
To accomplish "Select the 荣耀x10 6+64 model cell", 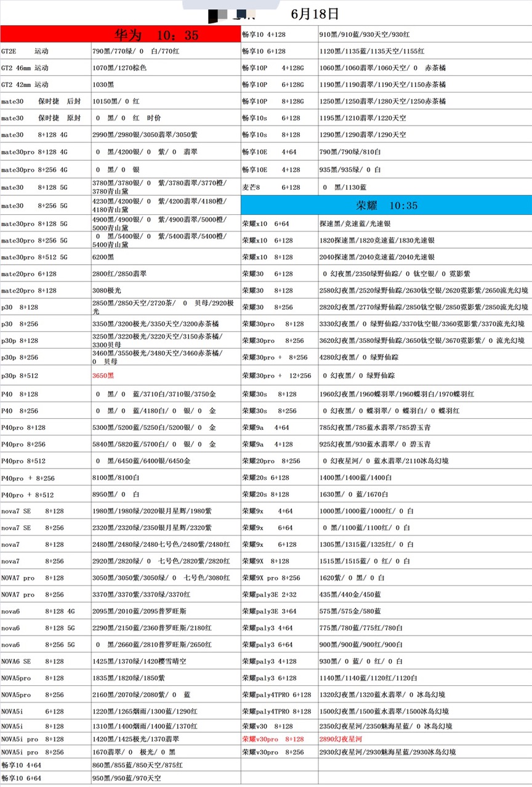I will 280,224.
